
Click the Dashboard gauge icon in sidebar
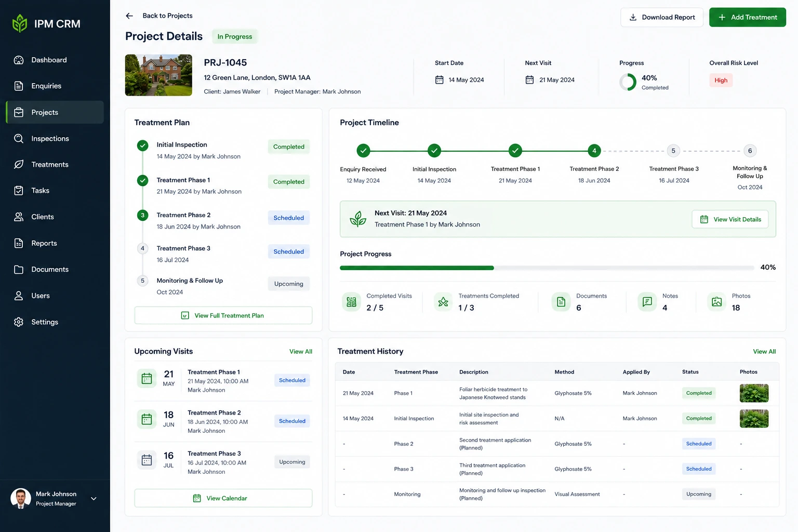pos(19,60)
